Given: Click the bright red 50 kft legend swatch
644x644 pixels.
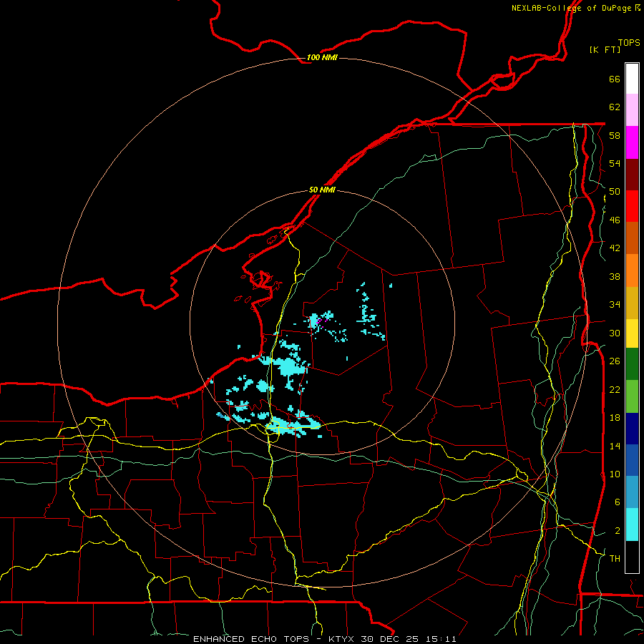Looking at the screenshot, I should (632, 206).
